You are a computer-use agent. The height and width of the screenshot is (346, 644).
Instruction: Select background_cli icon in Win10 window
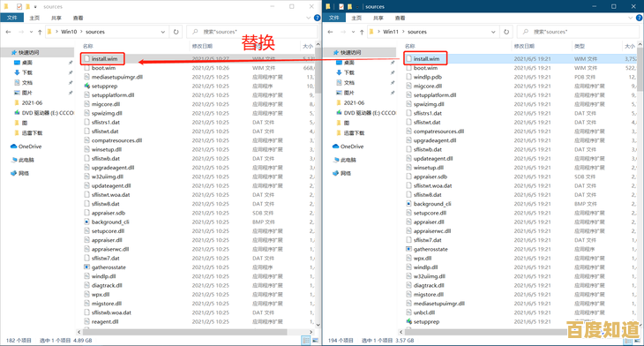tap(87, 222)
